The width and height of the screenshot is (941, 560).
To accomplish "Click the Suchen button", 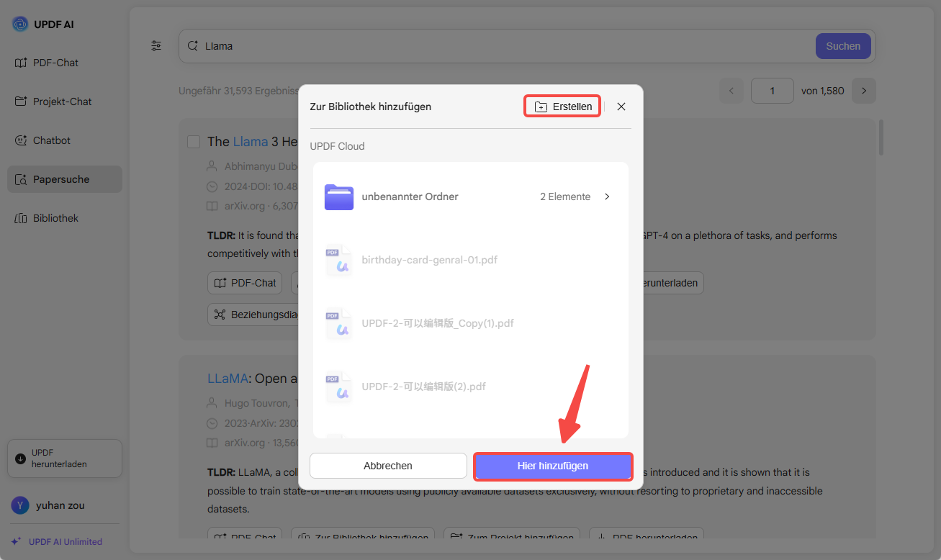I will [x=843, y=46].
